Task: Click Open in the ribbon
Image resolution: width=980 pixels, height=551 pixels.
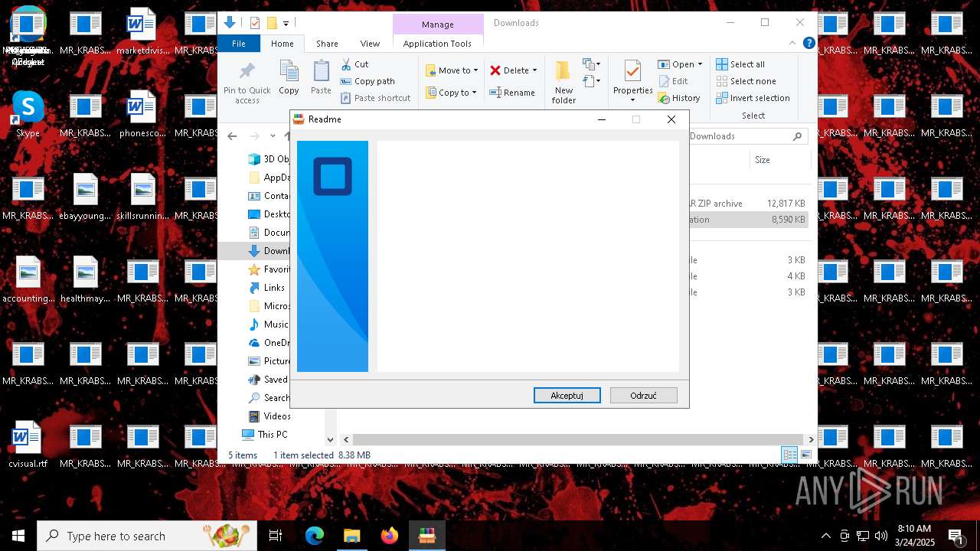Action: coord(676,64)
